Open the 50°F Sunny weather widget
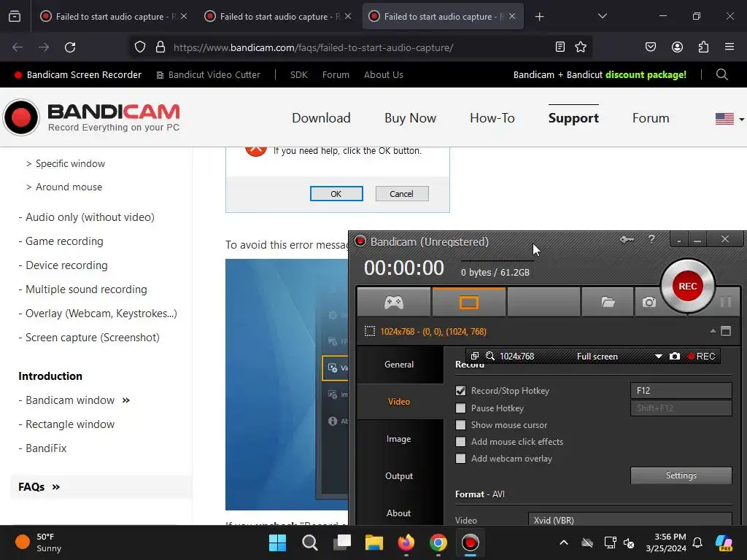This screenshot has height=560, width=747. click(x=38, y=542)
